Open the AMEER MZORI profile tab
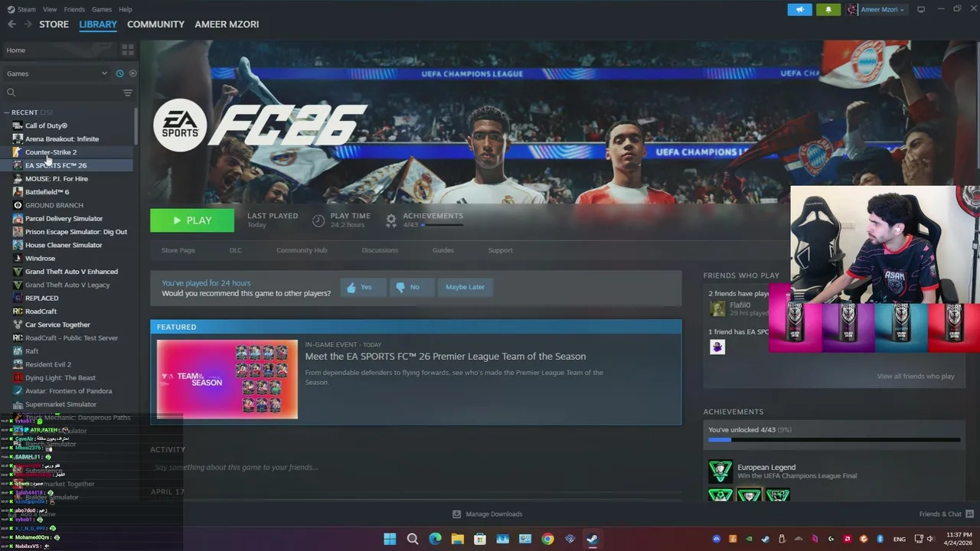Image resolution: width=980 pixels, height=551 pixels. point(227,24)
